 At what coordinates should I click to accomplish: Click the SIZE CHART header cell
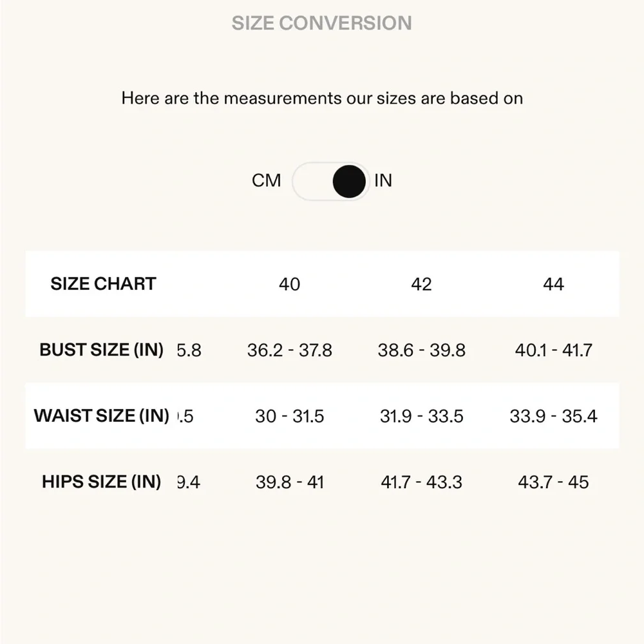[x=103, y=284]
